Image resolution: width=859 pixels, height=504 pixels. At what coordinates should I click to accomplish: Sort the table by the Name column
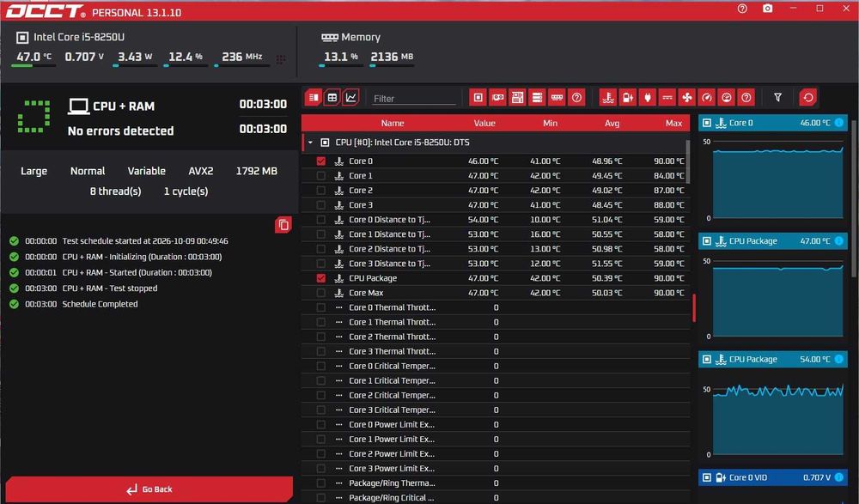tap(393, 124)
